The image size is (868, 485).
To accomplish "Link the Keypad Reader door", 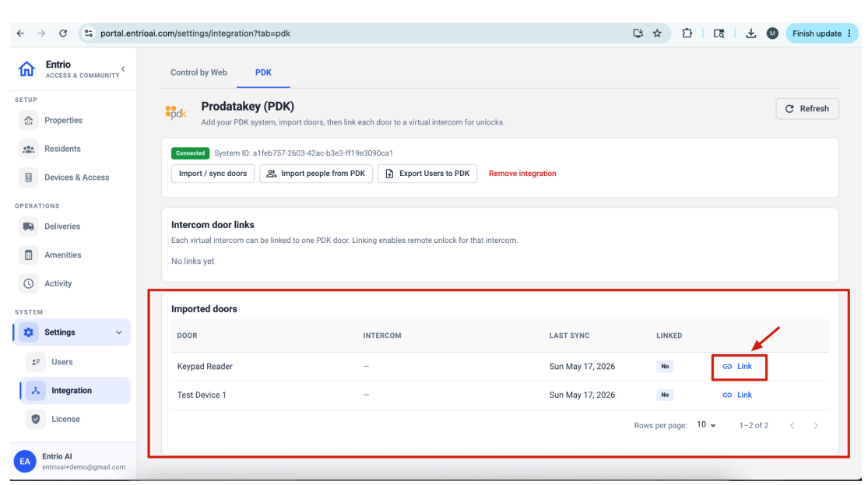I will click(x=737, y=367).
